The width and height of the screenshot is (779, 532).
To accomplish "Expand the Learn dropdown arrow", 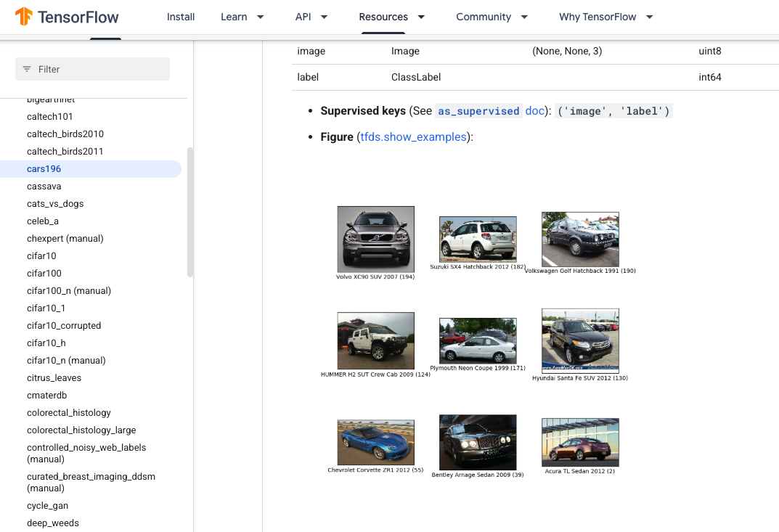I will pos(260,17).
